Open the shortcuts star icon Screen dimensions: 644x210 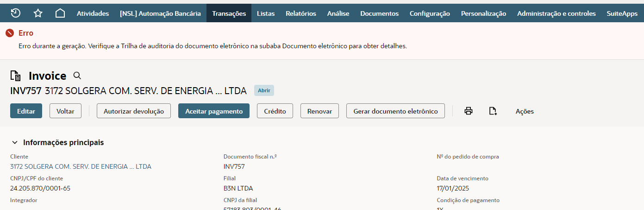pos(38,13)
